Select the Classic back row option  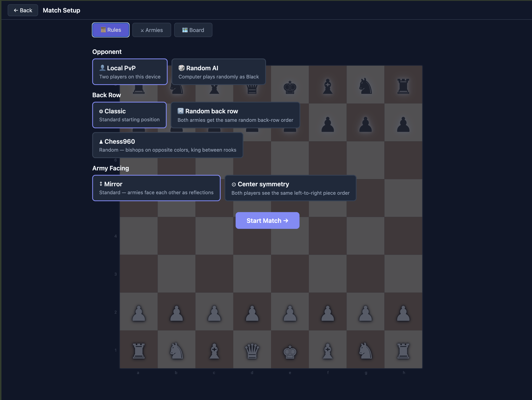tap(129, 115)
